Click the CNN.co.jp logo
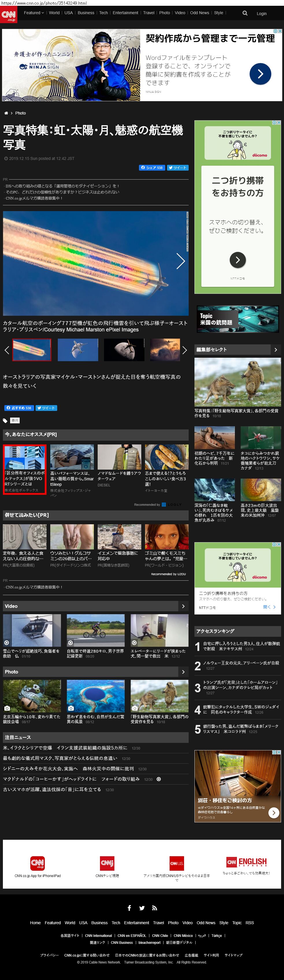 8,14
